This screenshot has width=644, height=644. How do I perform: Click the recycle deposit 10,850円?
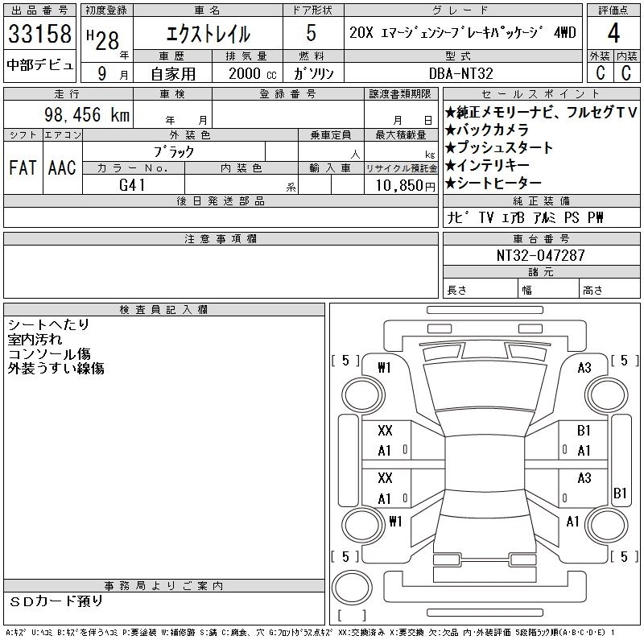(405, 186)
